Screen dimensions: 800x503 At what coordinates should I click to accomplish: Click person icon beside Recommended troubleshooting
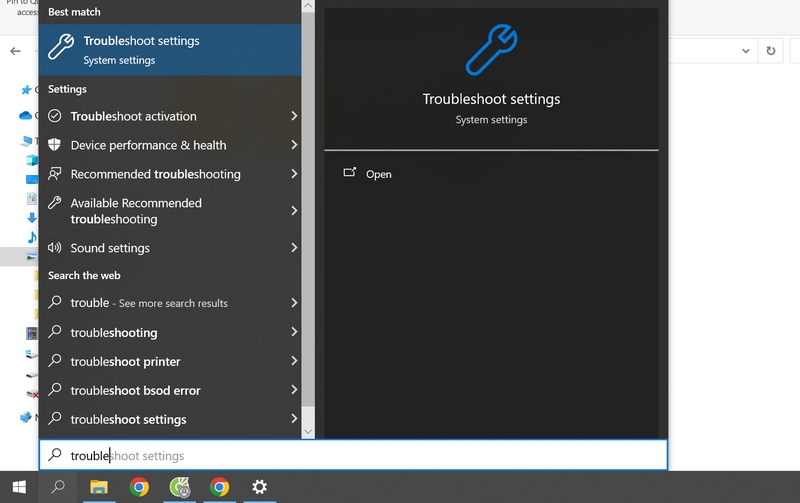click(x=55, y=174)
